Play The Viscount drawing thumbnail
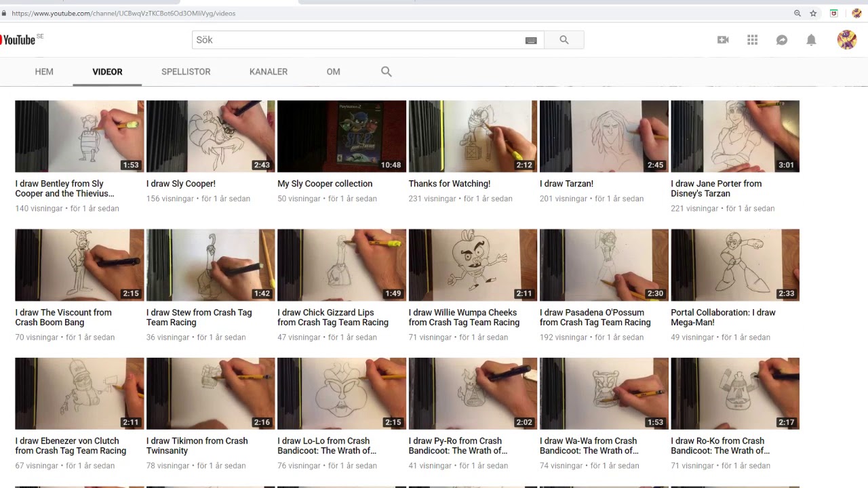Viewport: 868px width, 488px height. pos(79,265)
